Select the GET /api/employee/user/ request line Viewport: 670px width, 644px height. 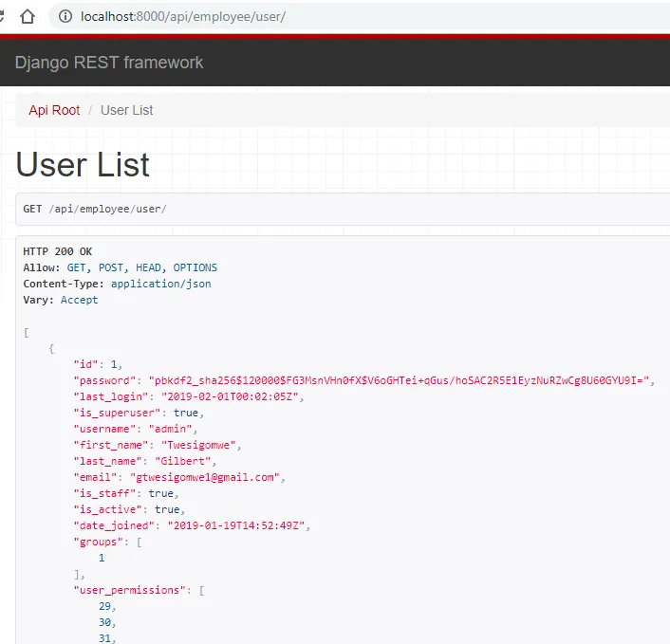95,209
